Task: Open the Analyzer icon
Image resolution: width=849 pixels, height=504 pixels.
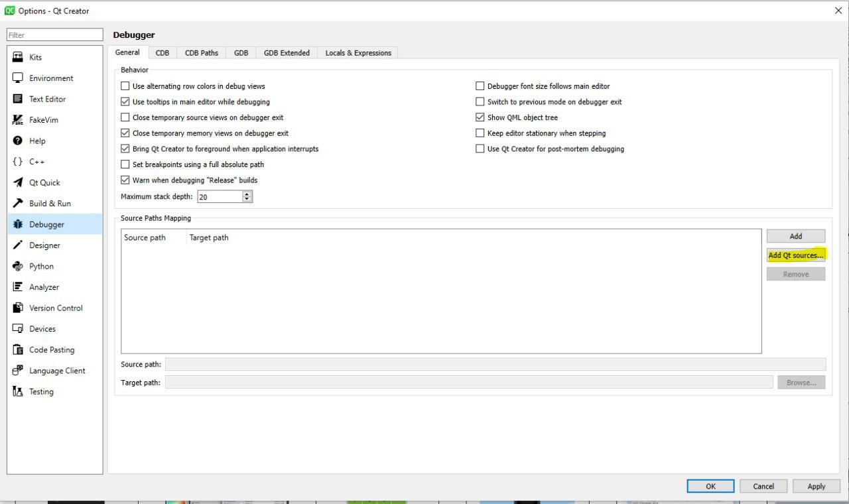Action: pyautogui.click(x=18, y=287)
